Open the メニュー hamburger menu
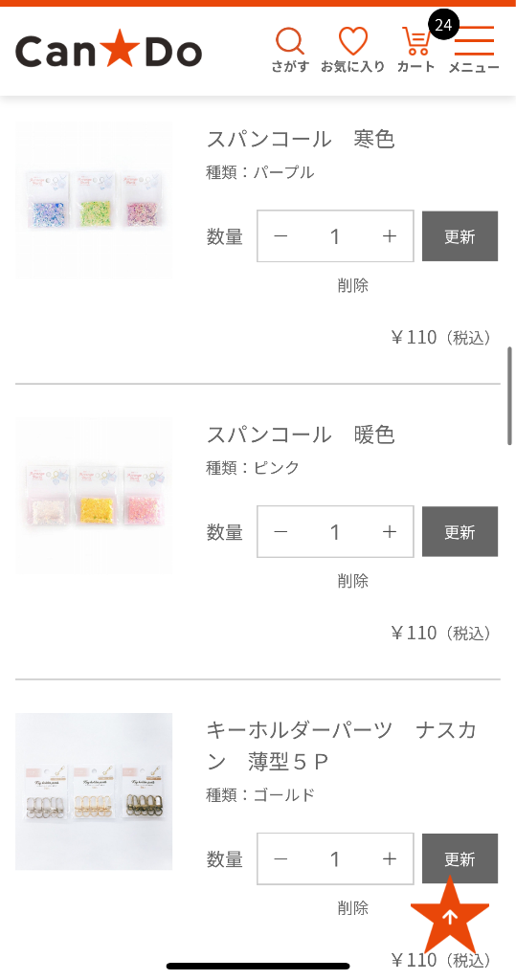The height and width of the screenshot is (980, 516). pos(474,50)
